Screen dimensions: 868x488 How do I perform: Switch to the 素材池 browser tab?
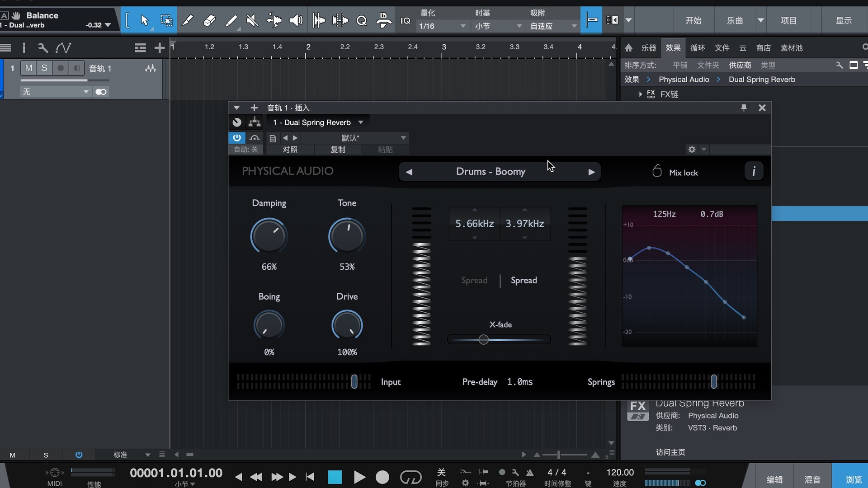pos(792,47)
